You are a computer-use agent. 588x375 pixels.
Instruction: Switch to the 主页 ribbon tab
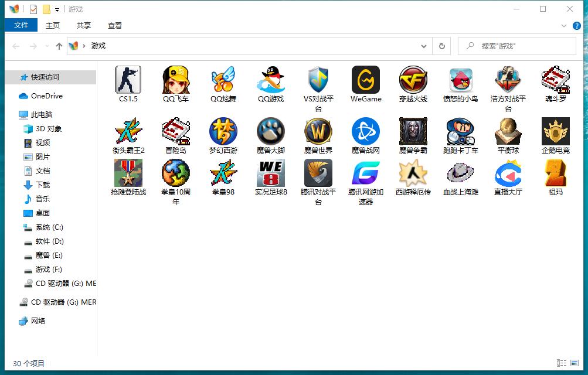pos(53,25)
